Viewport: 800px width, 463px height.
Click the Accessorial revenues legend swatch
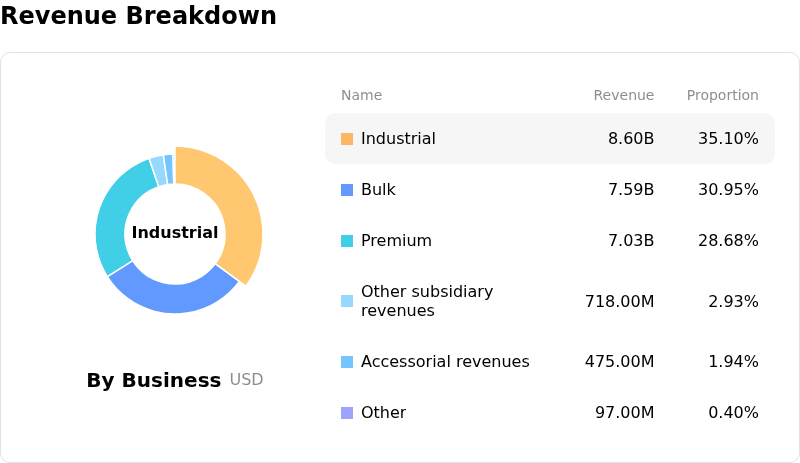pyautogui.click(x=347, y=362)
